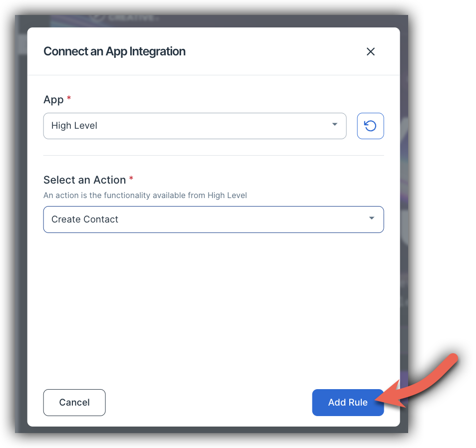Image resolution: width=476 pixels, height=448 pixels.
Task: Select the "Connect an App Integration" title
Action: point(114,51)
